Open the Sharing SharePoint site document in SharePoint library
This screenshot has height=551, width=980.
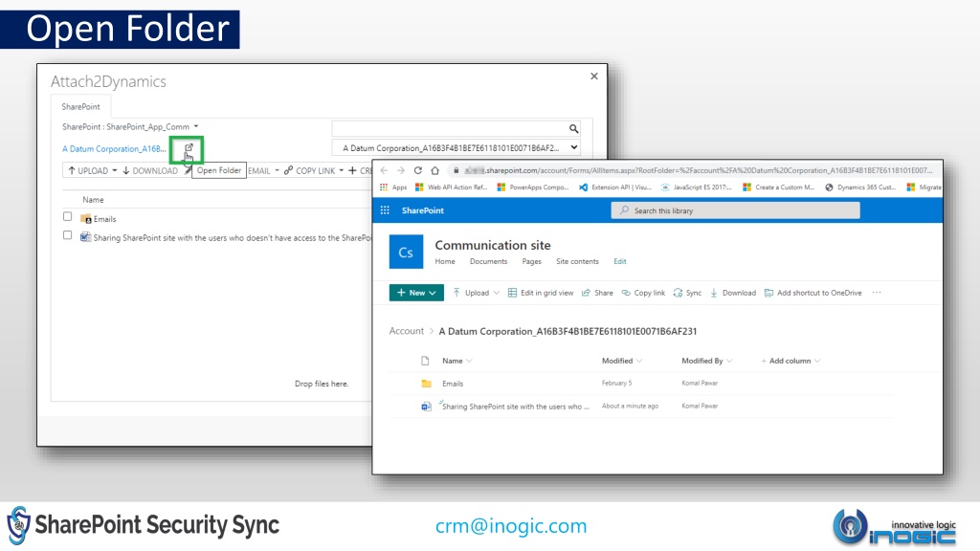(515, 407)
